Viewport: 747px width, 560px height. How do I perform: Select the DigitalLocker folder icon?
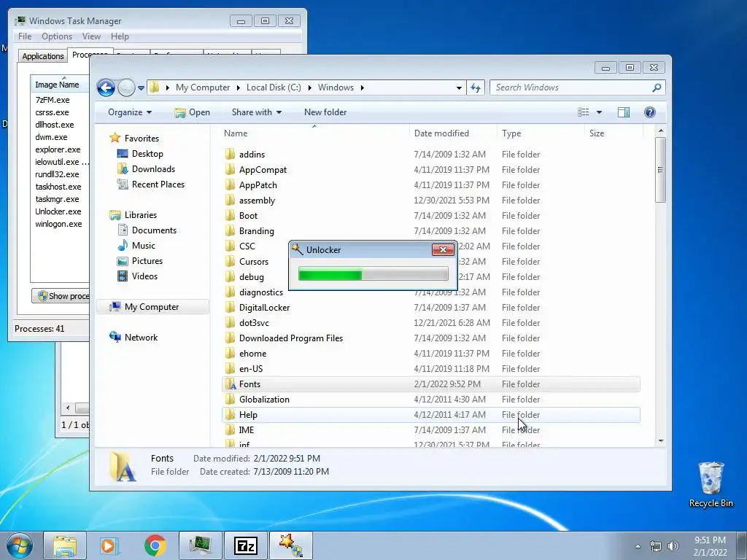tap(230, 308)
